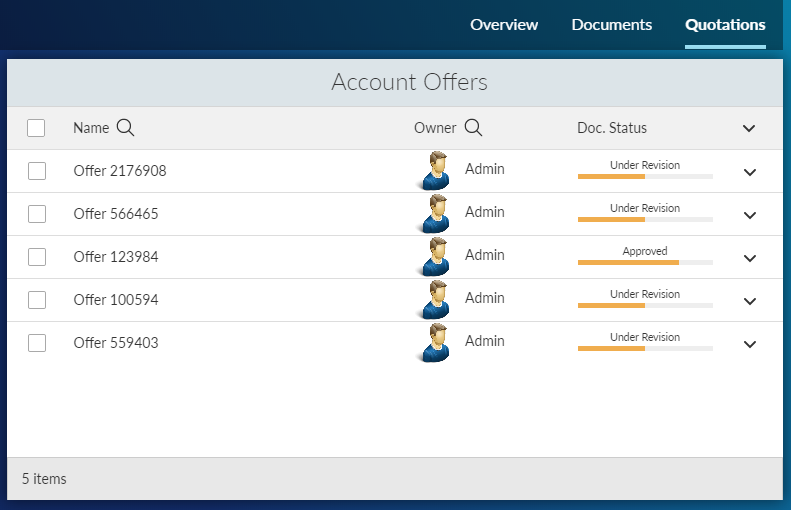
Task: Click Admin avatar for Offer 2176908
Action: pos(434,171)
